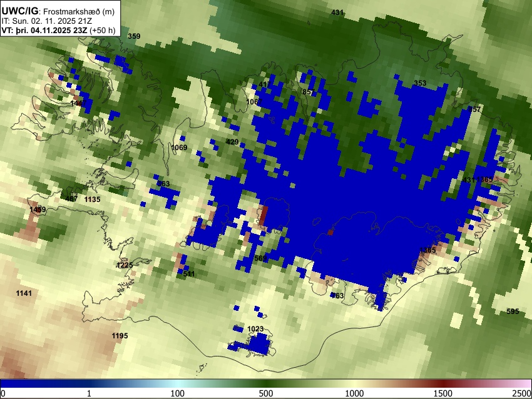This screenshot has width=532, height=399.
Task: Click the color scale label '1000'
Action: [354, 393]
